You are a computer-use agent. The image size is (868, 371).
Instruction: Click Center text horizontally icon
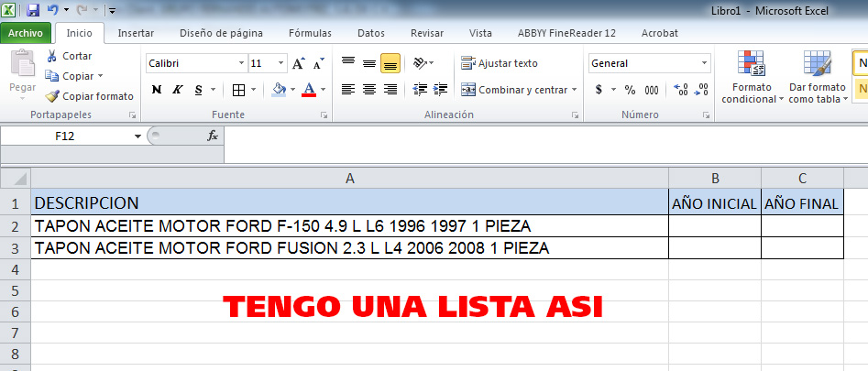click(x=369, y=89)
